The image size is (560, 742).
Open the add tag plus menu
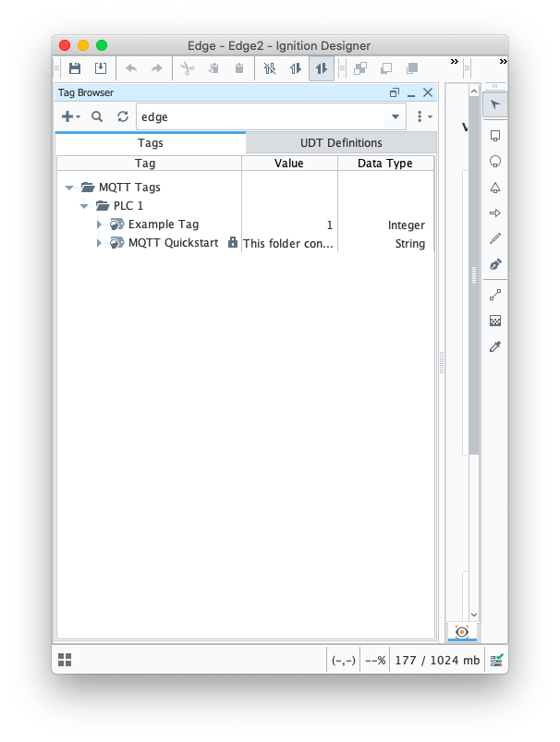(x=70, y=116)
